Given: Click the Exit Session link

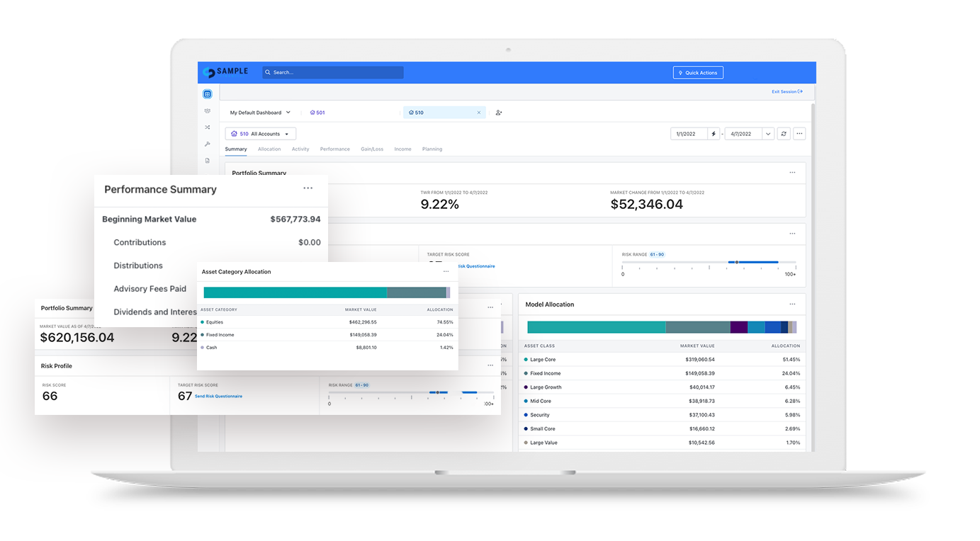Looking at the screenshot, I should tap(787, 91).
